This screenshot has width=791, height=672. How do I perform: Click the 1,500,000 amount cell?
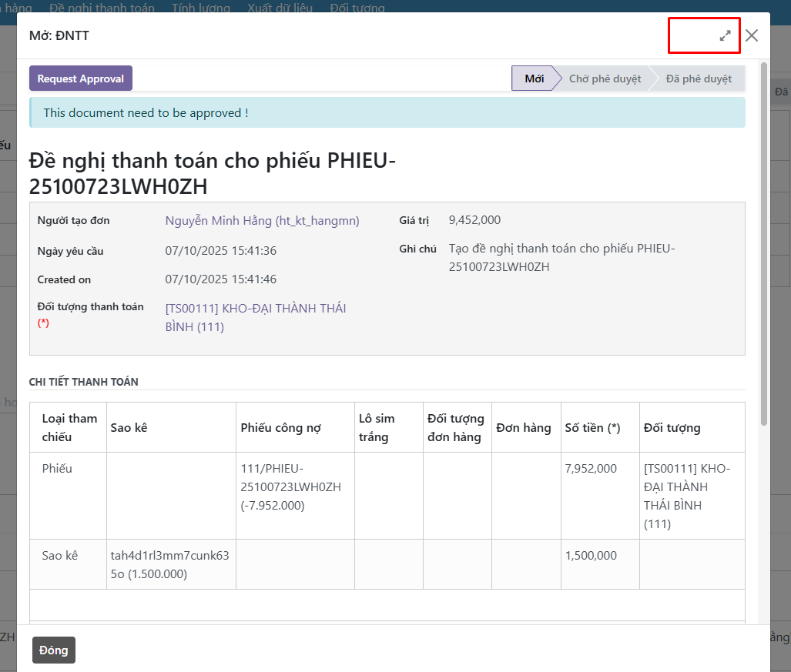pos(591,556)
